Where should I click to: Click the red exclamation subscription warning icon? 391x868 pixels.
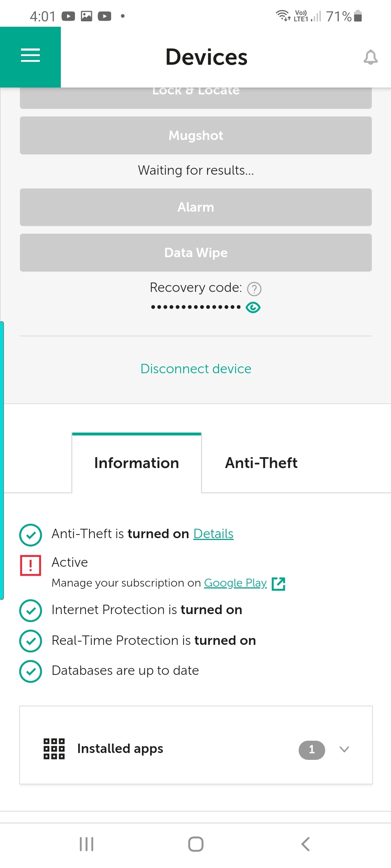(x=30, y=565)
